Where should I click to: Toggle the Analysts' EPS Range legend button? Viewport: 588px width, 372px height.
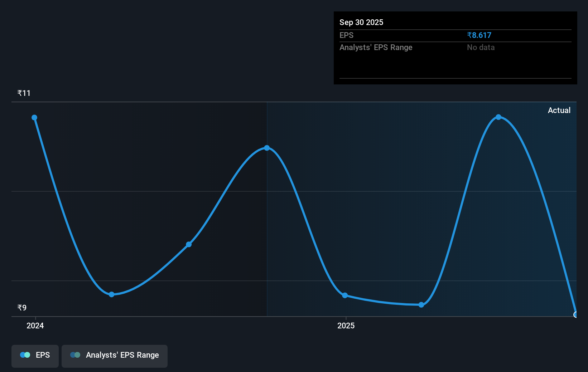point(115,356)
